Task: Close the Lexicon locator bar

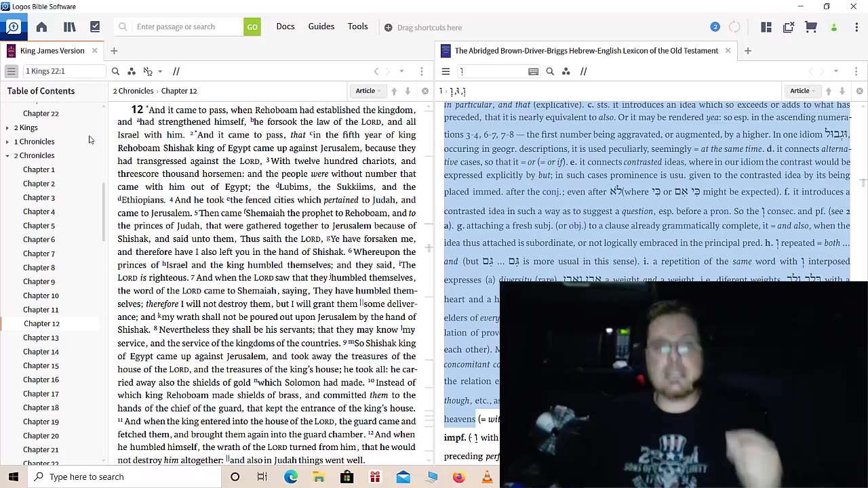Action: coord(860,91)
